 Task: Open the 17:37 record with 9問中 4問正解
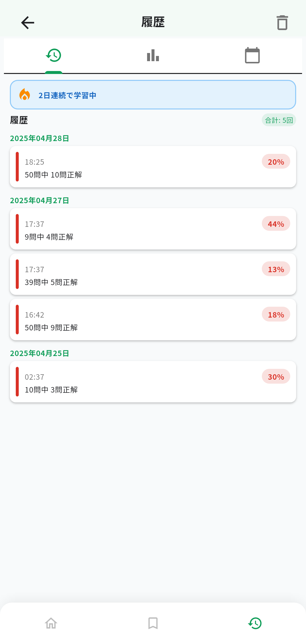[153, 229]
